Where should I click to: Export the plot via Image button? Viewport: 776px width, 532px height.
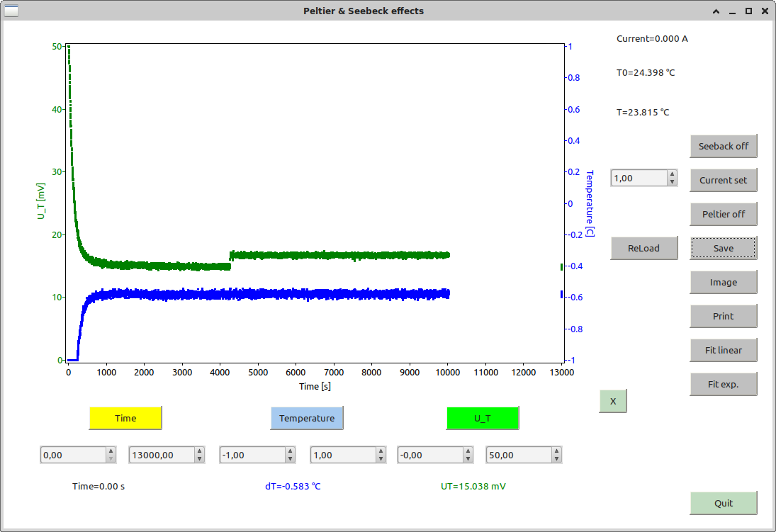(x=723, y=282)
